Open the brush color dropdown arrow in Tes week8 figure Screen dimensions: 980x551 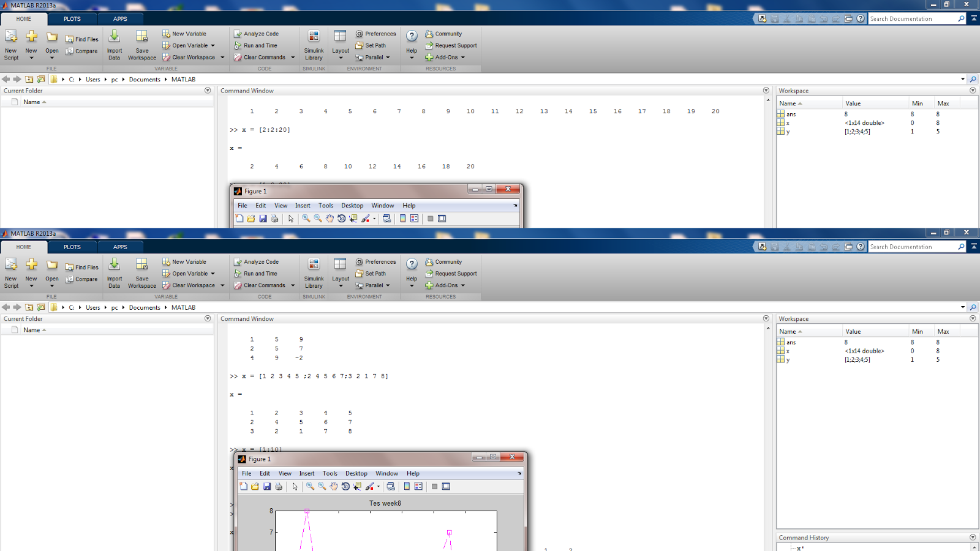pos(378,487)
